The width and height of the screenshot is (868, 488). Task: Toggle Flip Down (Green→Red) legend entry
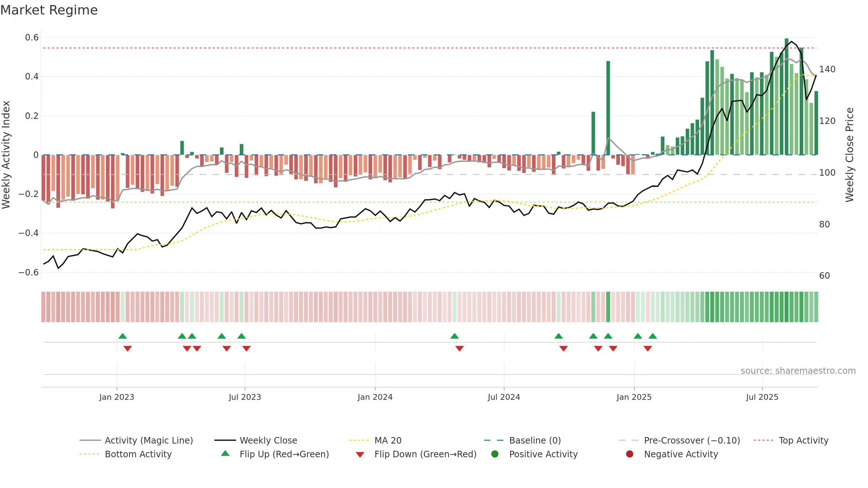click(x=416, y=454)
